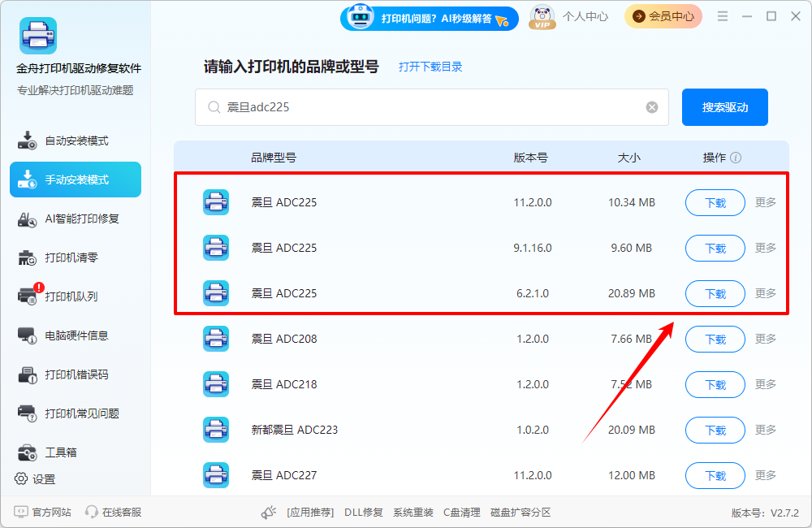Click printer icon of ADC225 6.2.1.0 row
This screenshot has width=812, height=528.
click(x=216, y=293)
